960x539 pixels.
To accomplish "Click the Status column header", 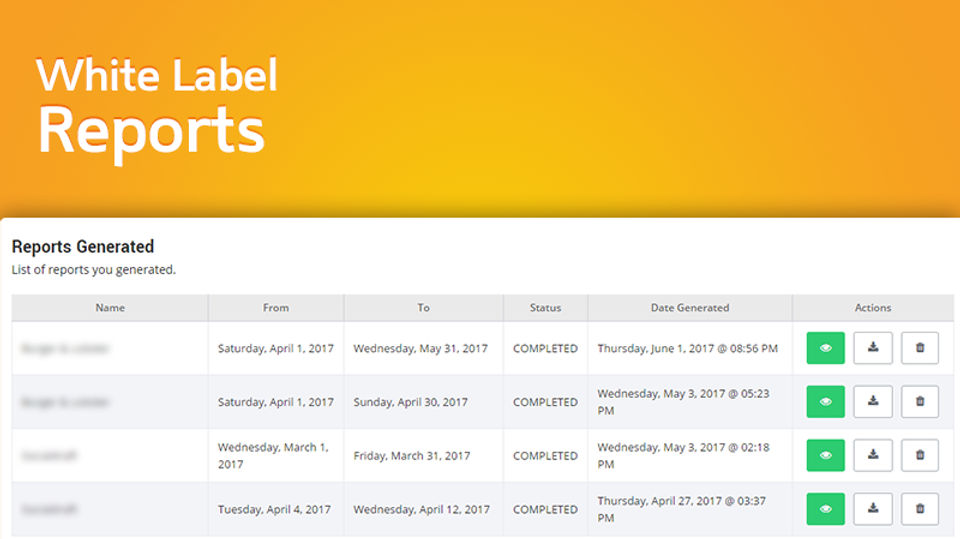I will click(x=545, y=308).
